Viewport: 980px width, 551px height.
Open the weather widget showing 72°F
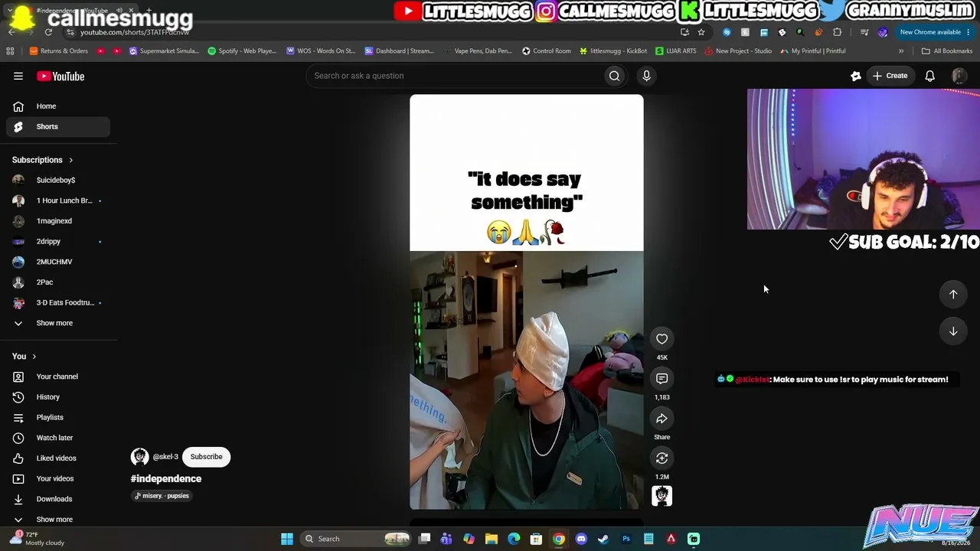pyautogui.click(x=38, y=539)
